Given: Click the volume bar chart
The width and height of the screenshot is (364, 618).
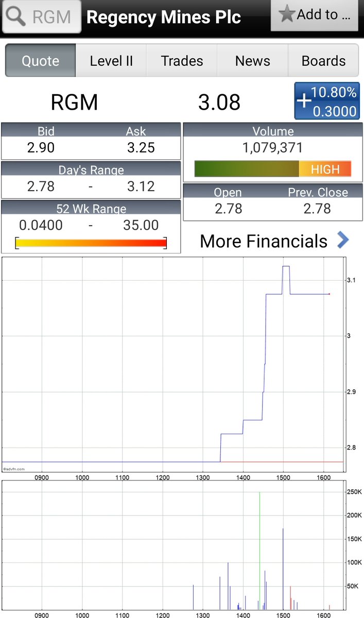Looking at the screenshot, I should pos(172,545).
